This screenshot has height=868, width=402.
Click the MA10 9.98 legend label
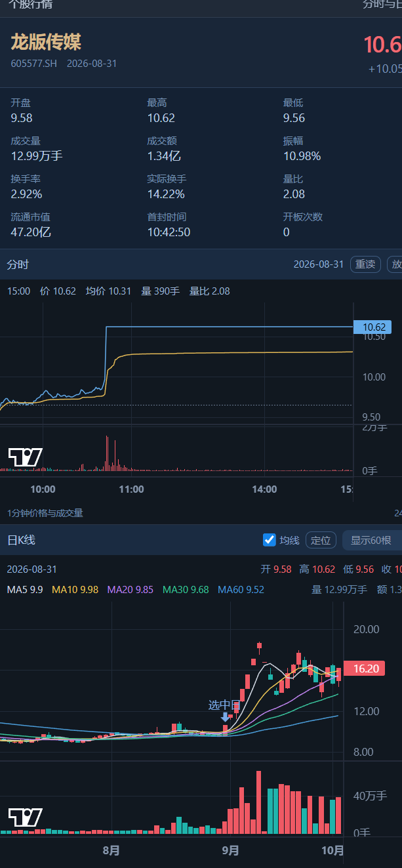[x=75, y=590]
